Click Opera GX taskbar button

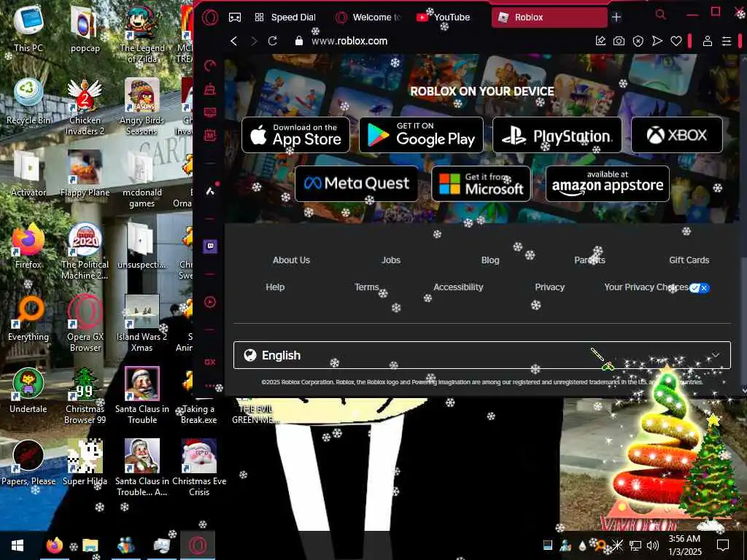click(197, 545)
